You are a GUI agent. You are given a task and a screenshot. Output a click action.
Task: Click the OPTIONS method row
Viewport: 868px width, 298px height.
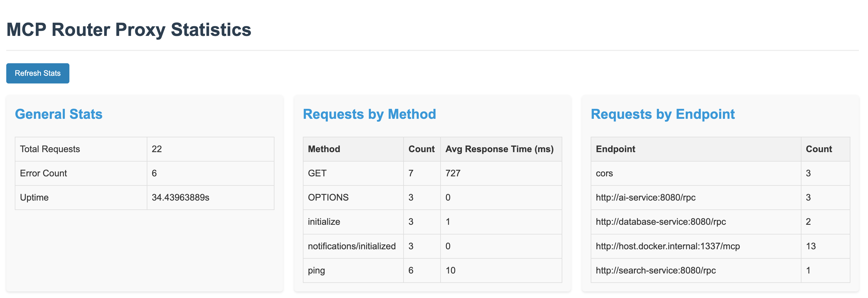click(328, 197)
